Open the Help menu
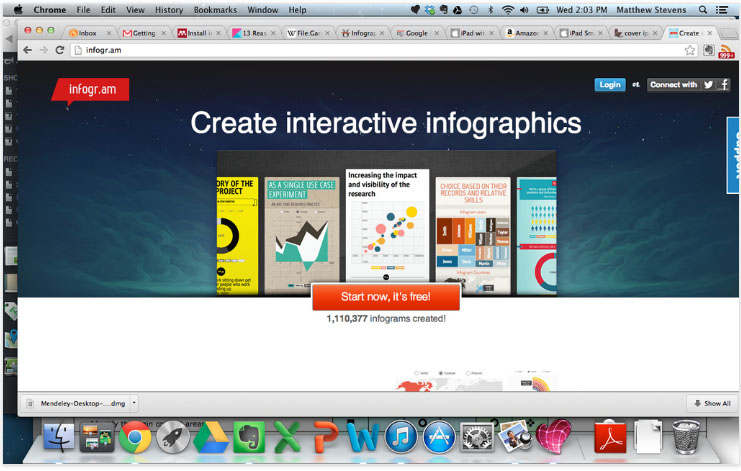The image size is (741, 471). [x=297, y=9]
